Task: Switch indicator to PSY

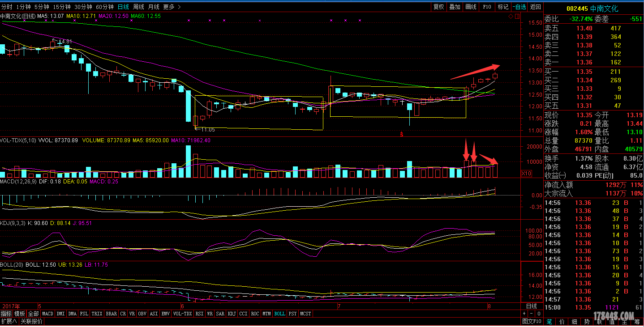Action: [292, 314]
